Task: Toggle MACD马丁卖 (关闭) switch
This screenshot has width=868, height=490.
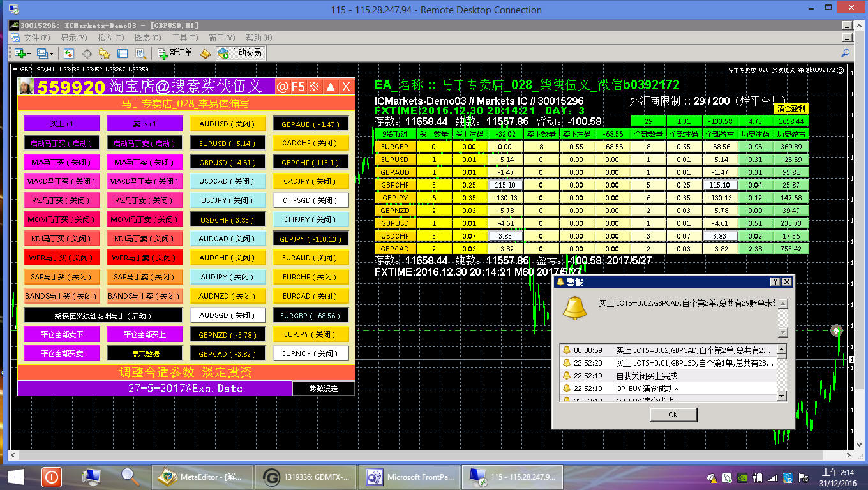Action: pos(145,181)
